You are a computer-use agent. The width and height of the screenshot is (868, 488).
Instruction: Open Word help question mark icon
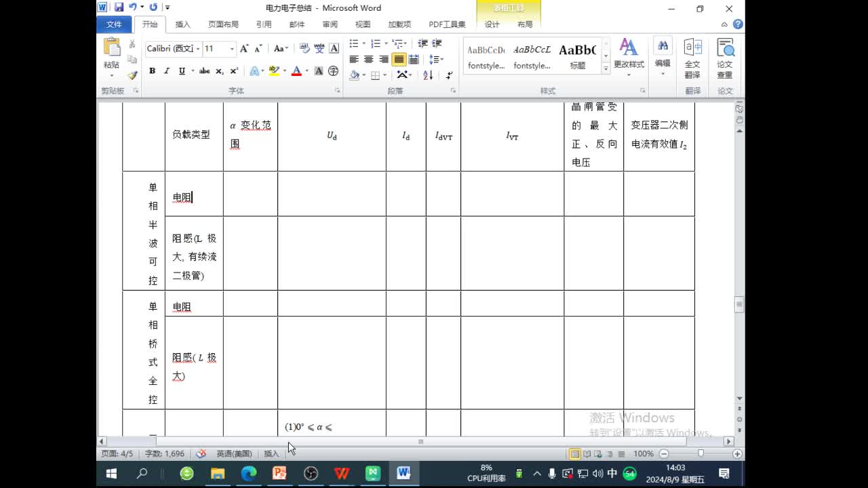click(738, 24)
